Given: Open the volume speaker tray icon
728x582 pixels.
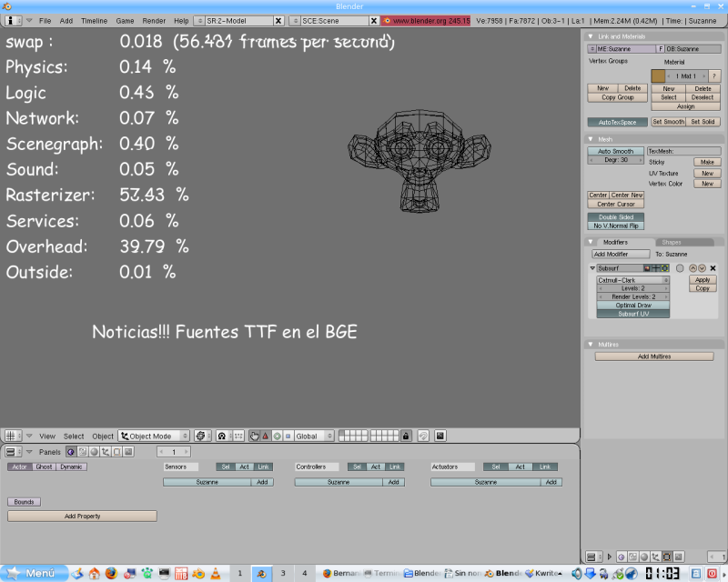Looking at the screenshot, I should (x=576, y=574).
